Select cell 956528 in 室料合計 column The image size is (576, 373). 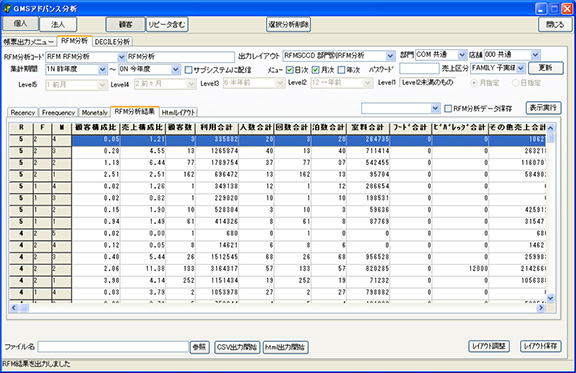368,257
